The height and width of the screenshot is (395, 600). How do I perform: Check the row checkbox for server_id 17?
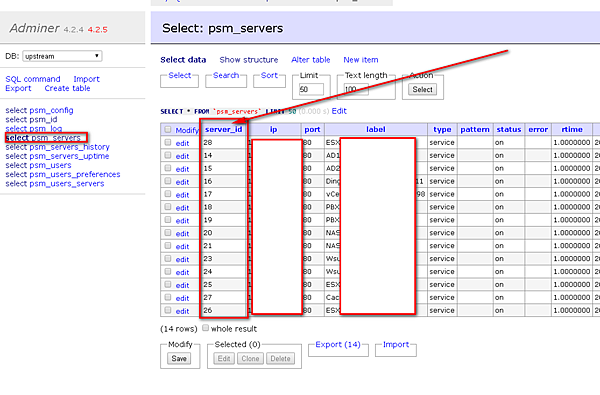168,194
